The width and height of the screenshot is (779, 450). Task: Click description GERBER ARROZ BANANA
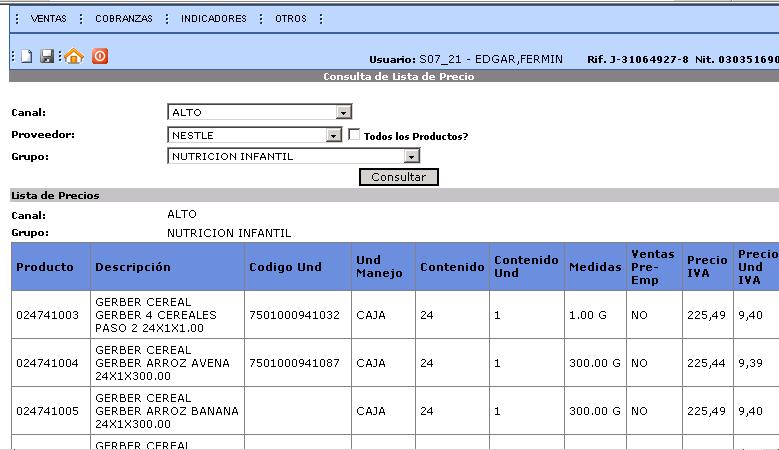click(x=167, y=411)
